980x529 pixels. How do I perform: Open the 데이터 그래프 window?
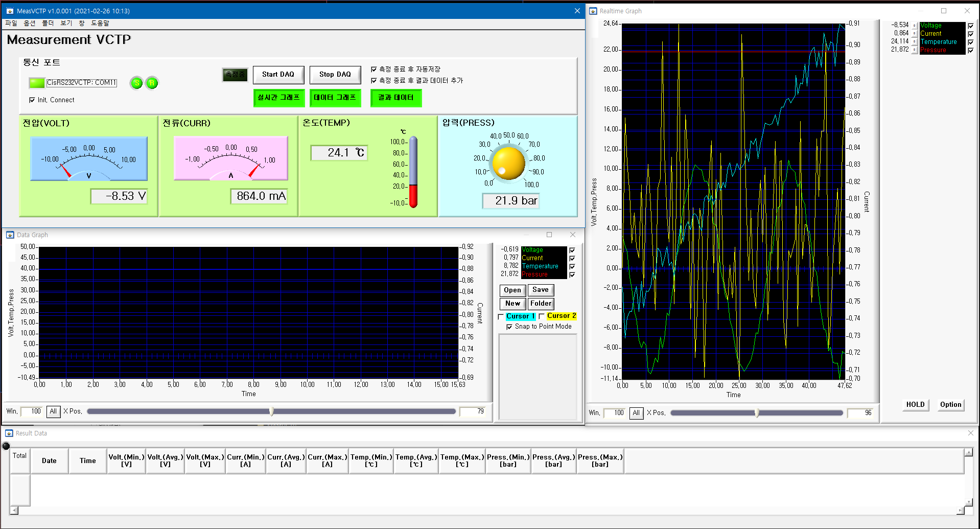point(335,98)
